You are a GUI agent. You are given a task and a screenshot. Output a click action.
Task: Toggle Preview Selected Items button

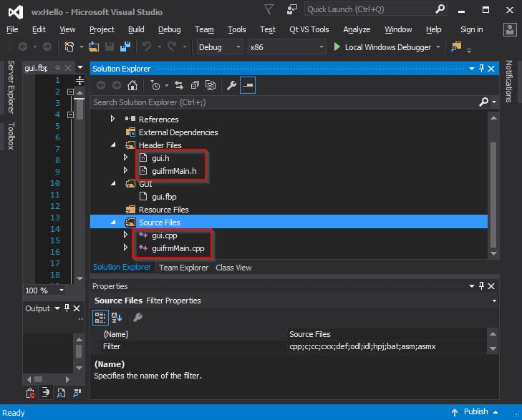(248, 85)
